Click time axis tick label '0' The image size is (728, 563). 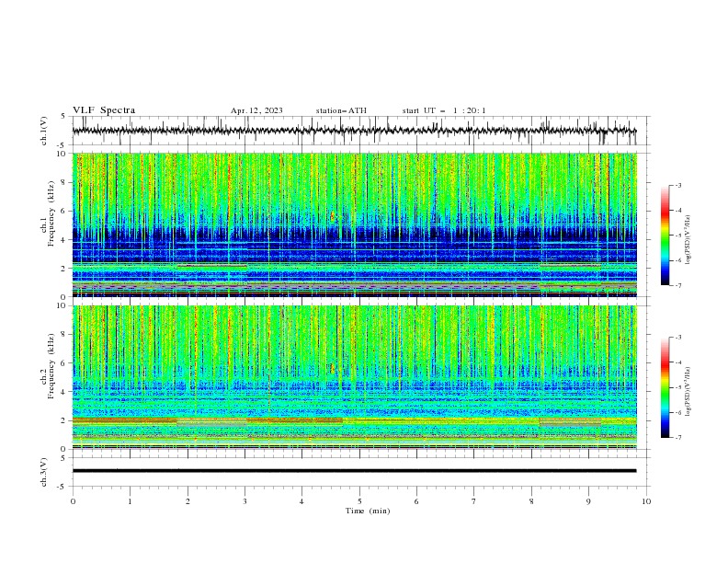[73, 501]
